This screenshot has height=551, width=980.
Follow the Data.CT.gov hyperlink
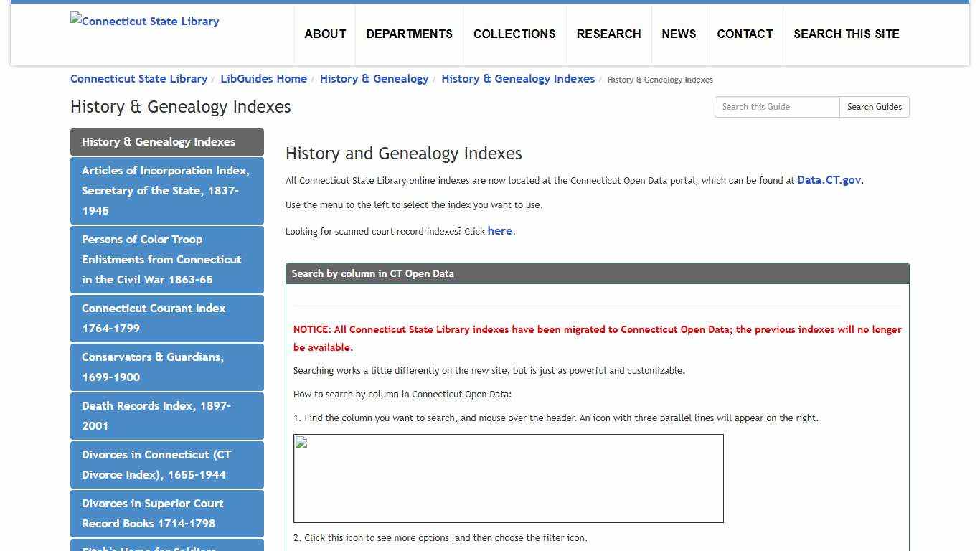point(829,180)
